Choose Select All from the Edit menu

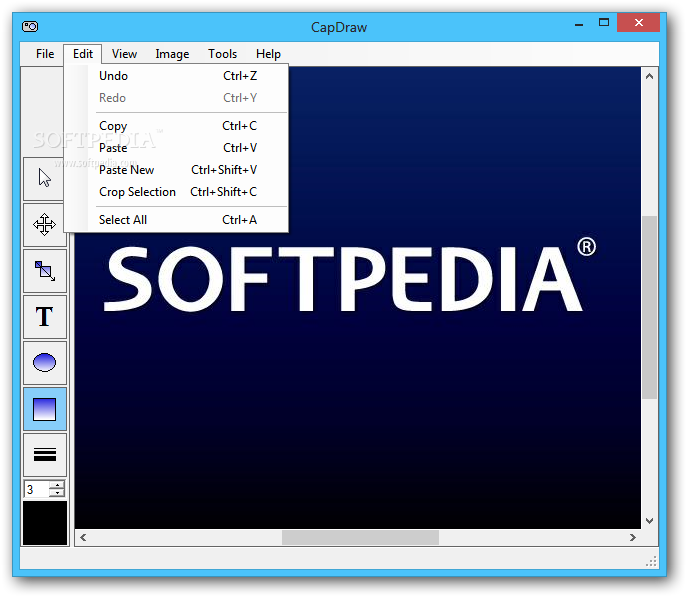[x=176, y=219]
